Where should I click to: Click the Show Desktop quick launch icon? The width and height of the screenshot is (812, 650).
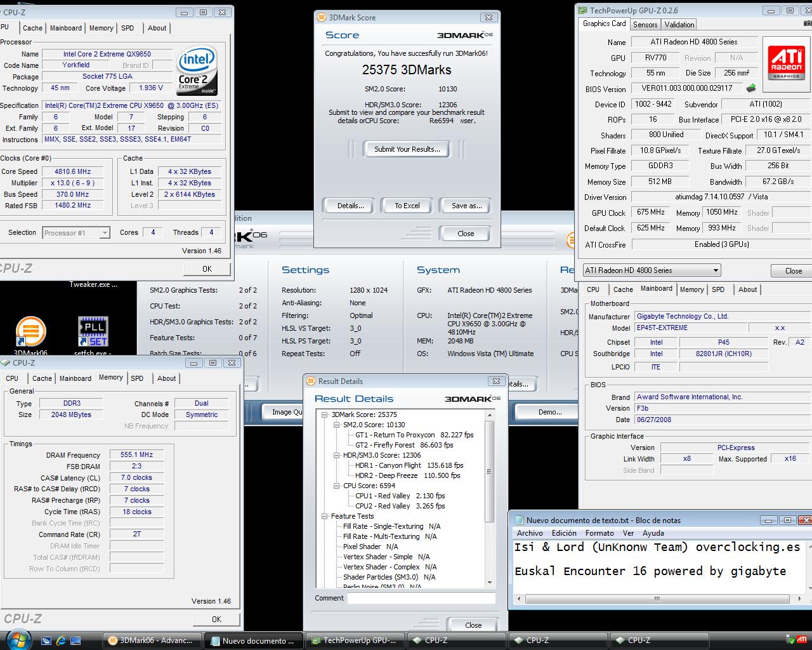point(75,640)
